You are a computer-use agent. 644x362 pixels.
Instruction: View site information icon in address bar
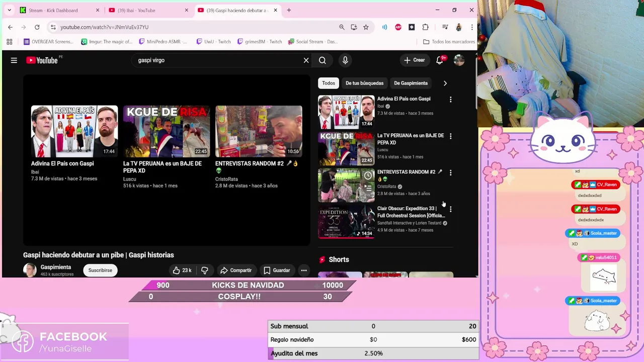(x=53, y=27)
